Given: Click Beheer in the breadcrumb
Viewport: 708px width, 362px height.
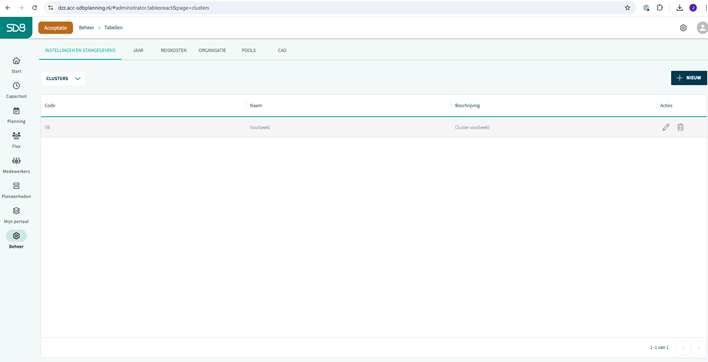Looking at the screenshot, I should 86,28.
